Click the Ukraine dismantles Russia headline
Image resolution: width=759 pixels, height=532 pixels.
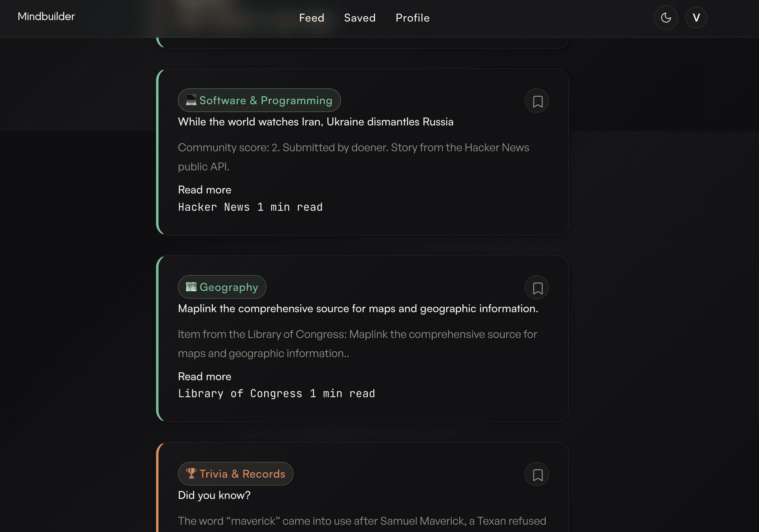tap(315, 122)
